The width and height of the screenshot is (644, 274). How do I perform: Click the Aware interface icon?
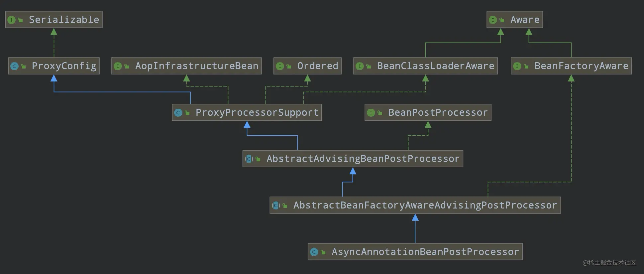(x=493, y=20)
